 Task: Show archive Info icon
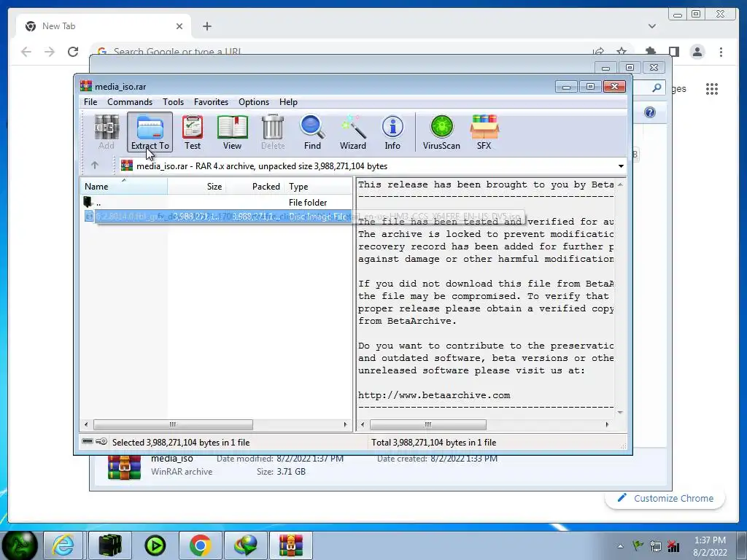coord(392,133)
